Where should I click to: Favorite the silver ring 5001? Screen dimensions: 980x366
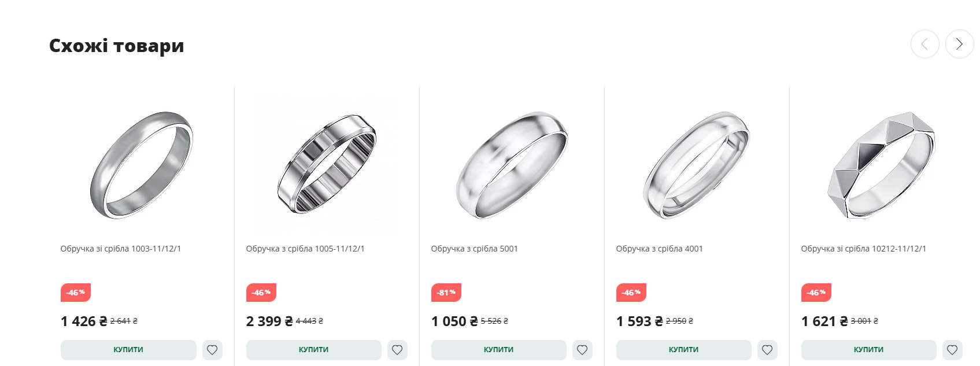[582, 350]
